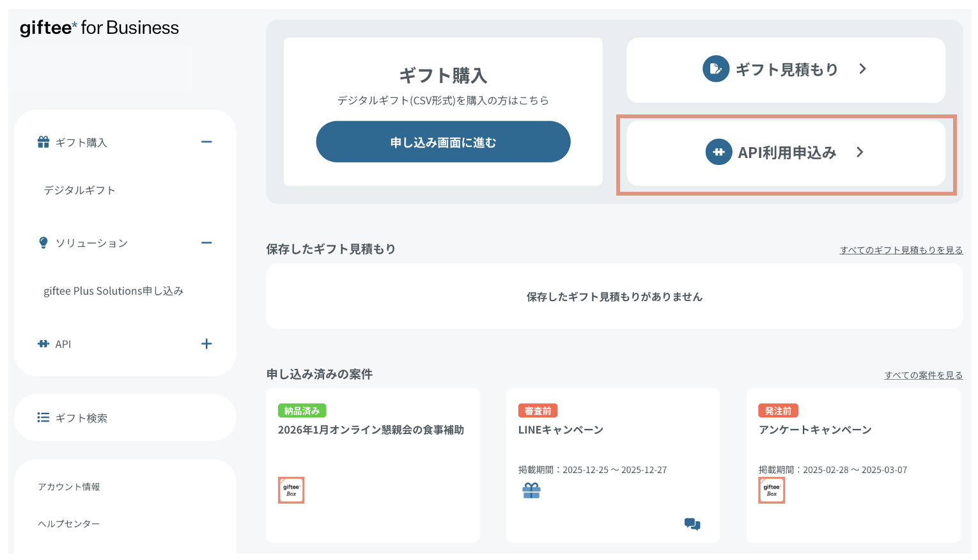978x560 pixels.
Task: Expand the API sidebar section
Action: click(206, 344)
